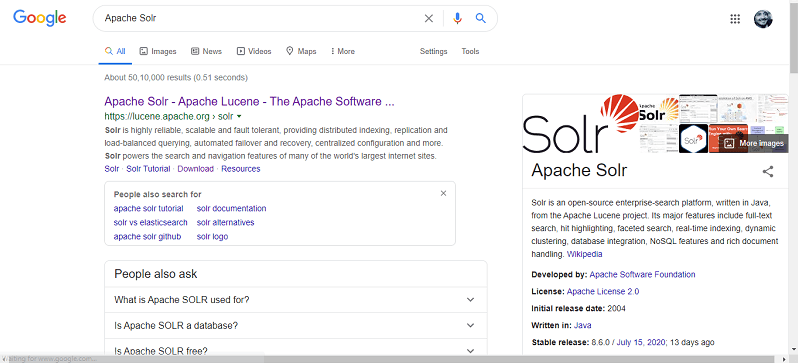Viewport: 798px width, 363px height.
Task: Open the small Apache Solr sun logo thumbnail
Action: click(659, 108)
